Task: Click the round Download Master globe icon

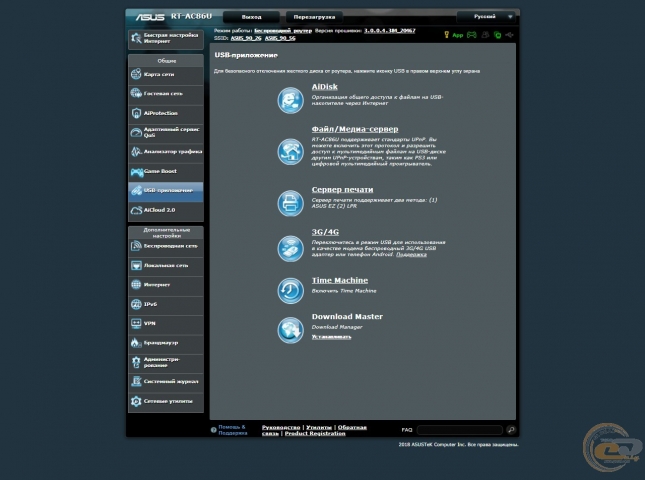Action: click(x=290, y=329)
